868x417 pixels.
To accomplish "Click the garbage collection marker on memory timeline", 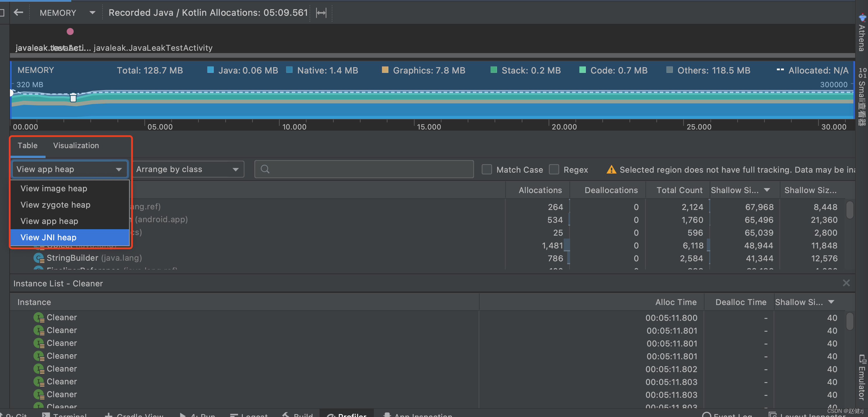I will coord(73,98).
